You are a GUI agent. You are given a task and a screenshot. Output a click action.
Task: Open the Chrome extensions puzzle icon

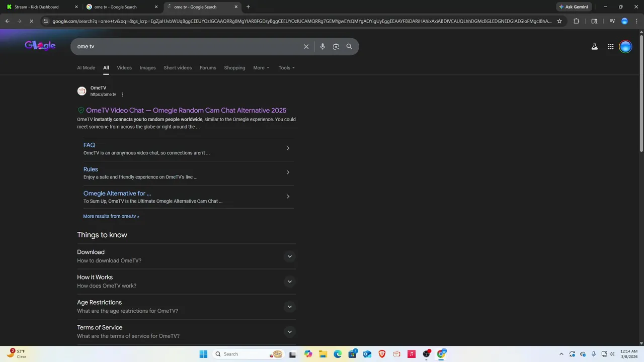pyautogui.click(x=576, y=21)
